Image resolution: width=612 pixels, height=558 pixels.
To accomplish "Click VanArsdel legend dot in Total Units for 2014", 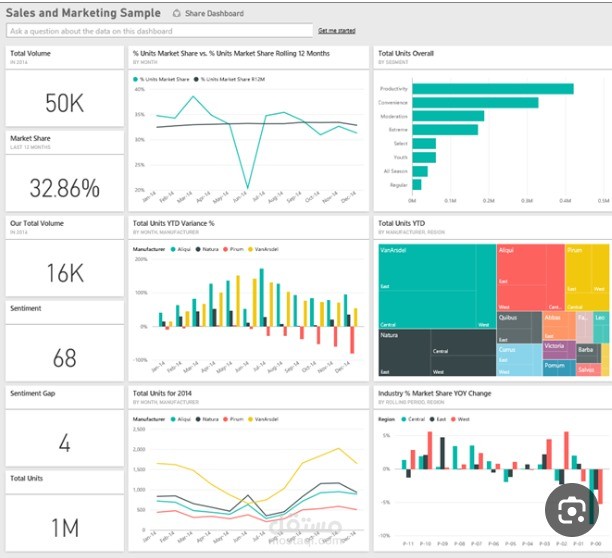I will [250, 419].
